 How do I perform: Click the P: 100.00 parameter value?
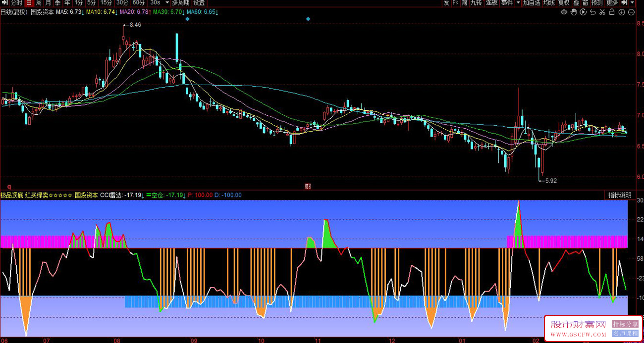pyautogui.click(x=200, y=195)
